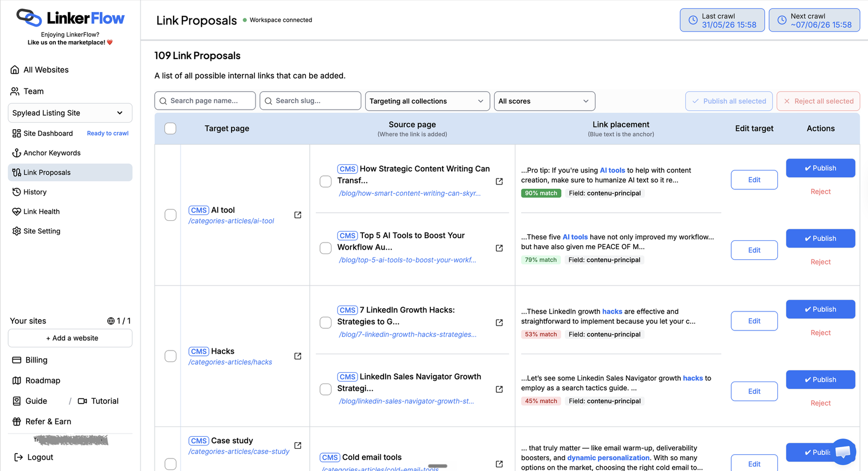
Task: Open external link for Cold email tools
Action: pos(499,464)
